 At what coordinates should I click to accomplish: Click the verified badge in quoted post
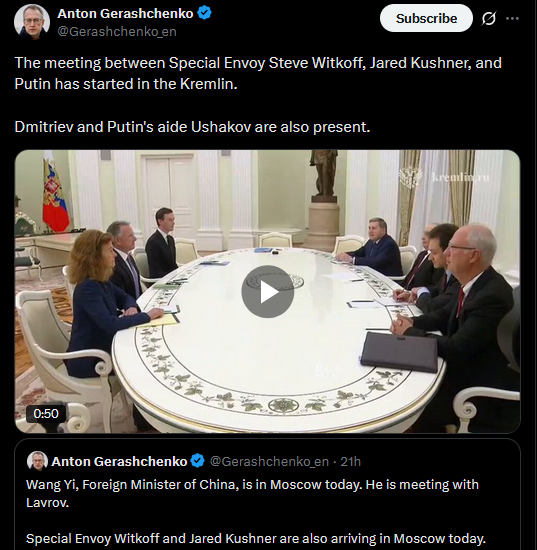198,461
